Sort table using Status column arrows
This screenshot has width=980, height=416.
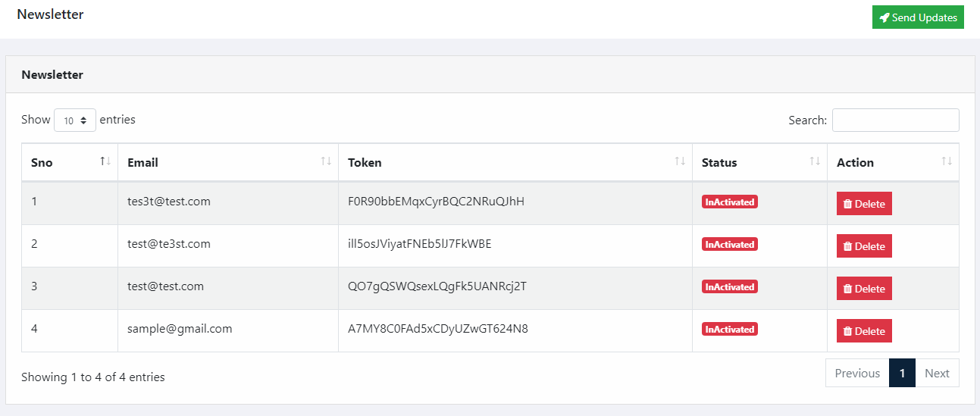815,161
